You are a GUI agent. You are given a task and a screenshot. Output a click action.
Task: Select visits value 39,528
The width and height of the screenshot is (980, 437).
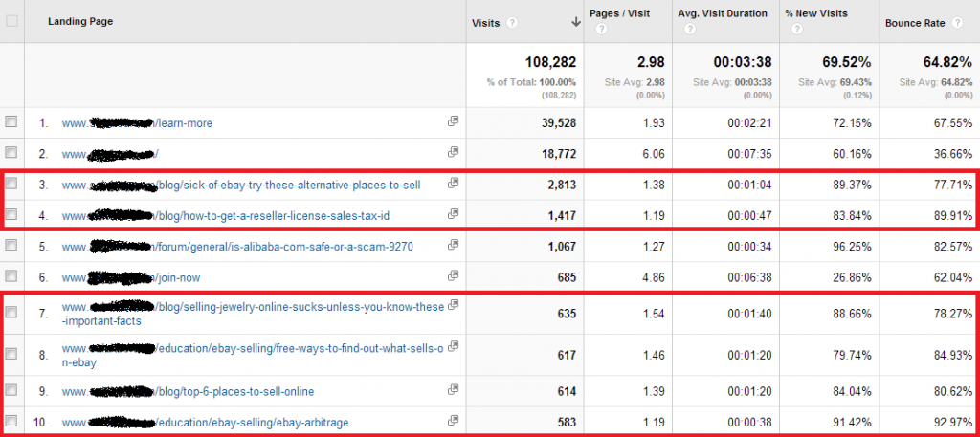[x=559, y=123]
